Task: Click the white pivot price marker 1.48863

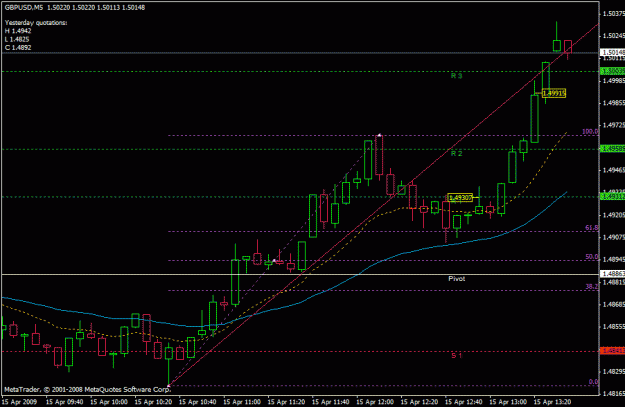Action: [x=613, y=274]
